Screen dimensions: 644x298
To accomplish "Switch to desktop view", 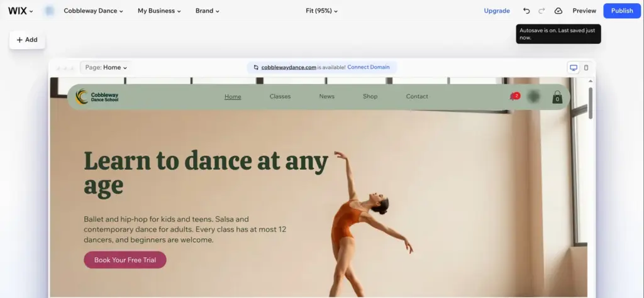I will click(x=574, y=68).
